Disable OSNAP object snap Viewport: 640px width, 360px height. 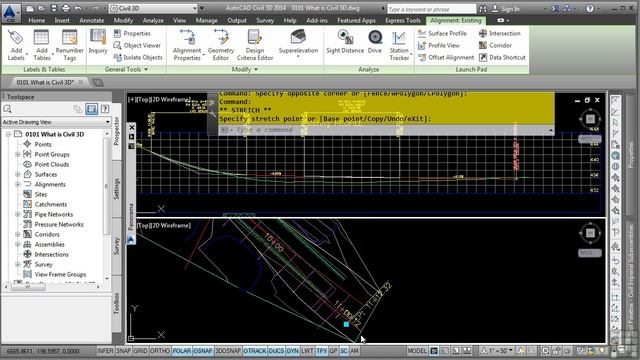[x=202, y=351]
